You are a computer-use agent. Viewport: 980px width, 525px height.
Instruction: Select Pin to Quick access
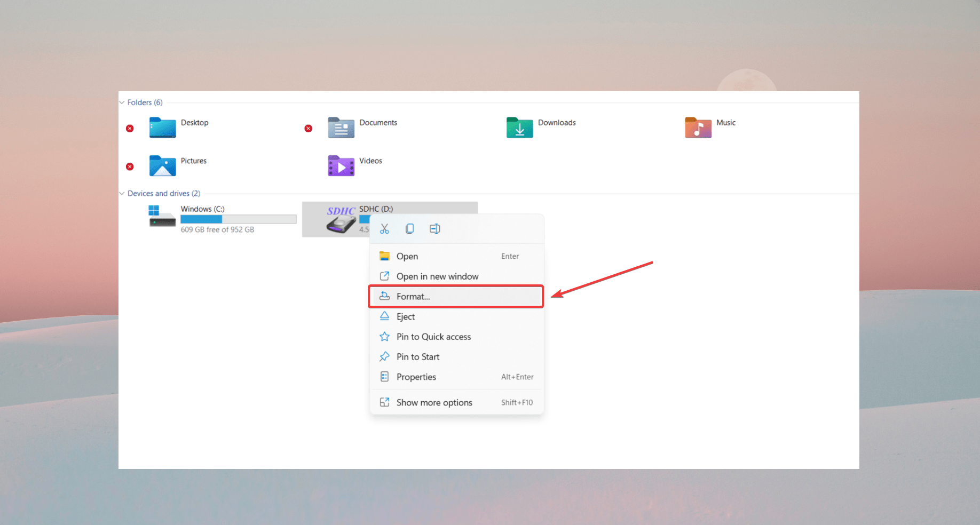coord(433,337)
